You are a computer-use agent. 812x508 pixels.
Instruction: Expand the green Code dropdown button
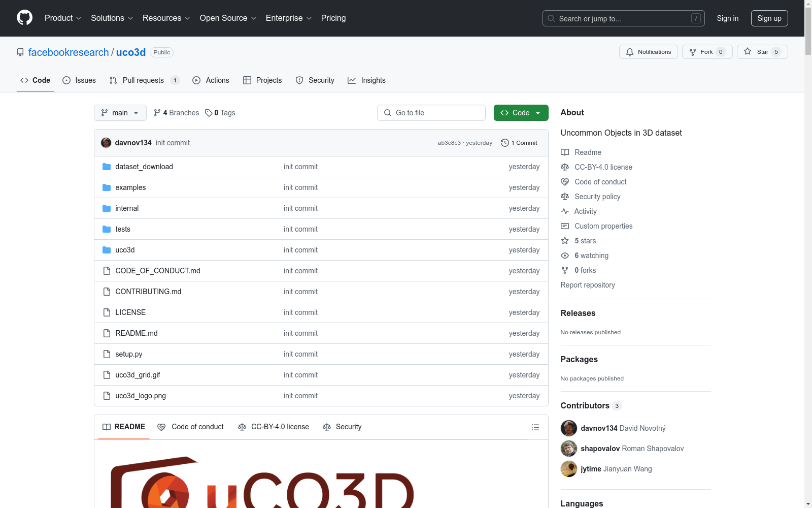pos(521,113)
